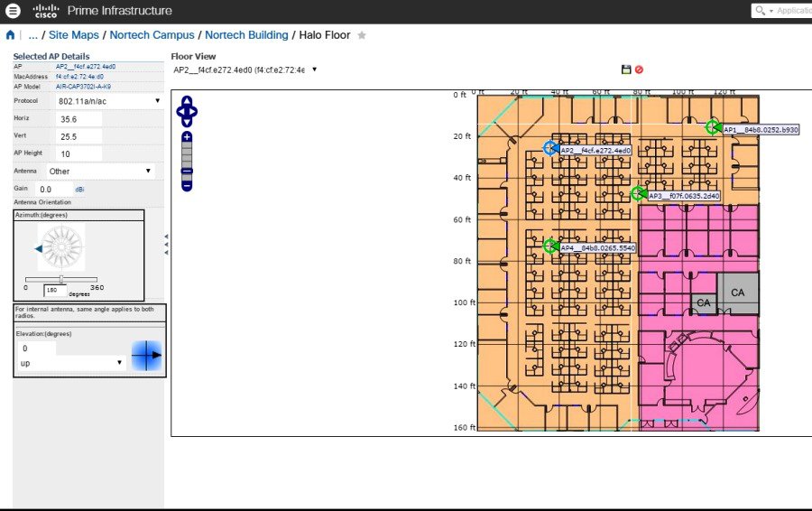This screenshot has width=812, height=511.
Task: Click the map zoom level slider track
Action: (187, 161)
